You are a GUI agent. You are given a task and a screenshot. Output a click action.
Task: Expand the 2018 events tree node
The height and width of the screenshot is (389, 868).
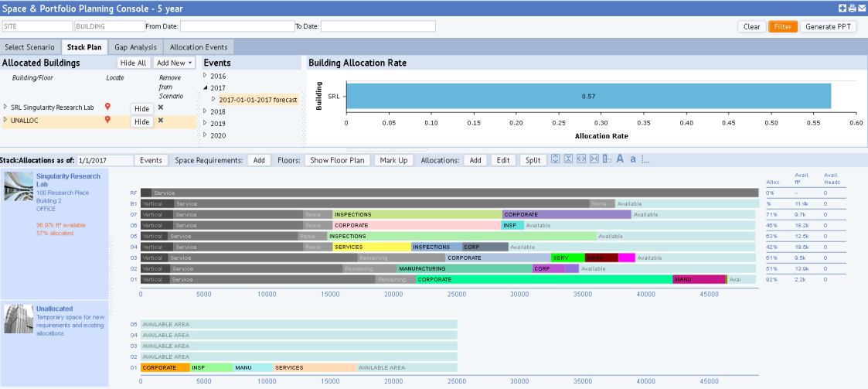point(205,111)
